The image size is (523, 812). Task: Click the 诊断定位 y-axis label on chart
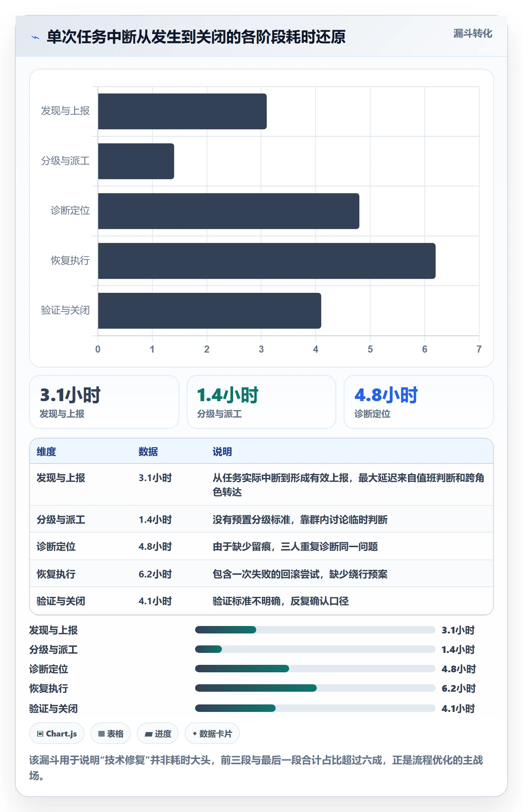(70, 211)
